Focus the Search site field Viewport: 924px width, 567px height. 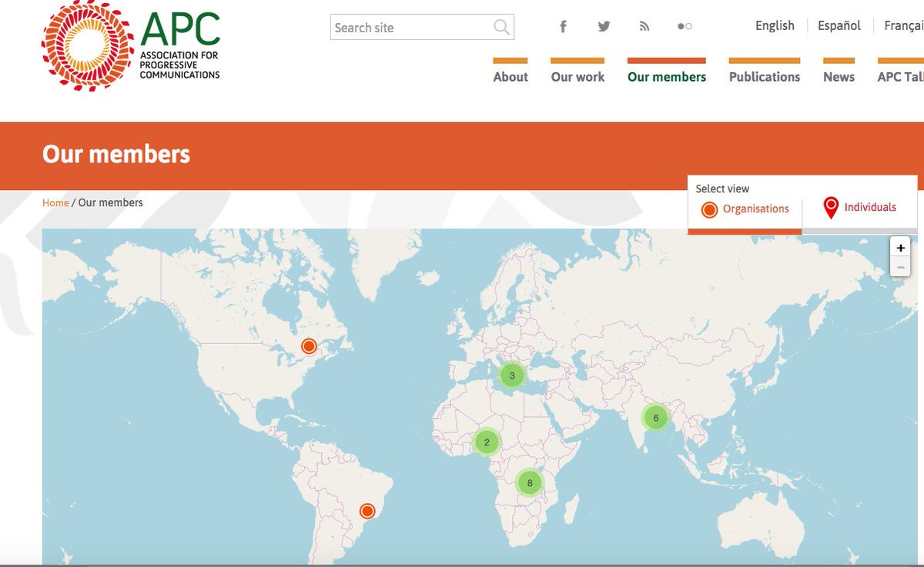pyautogui.click(x=422, y=28)
